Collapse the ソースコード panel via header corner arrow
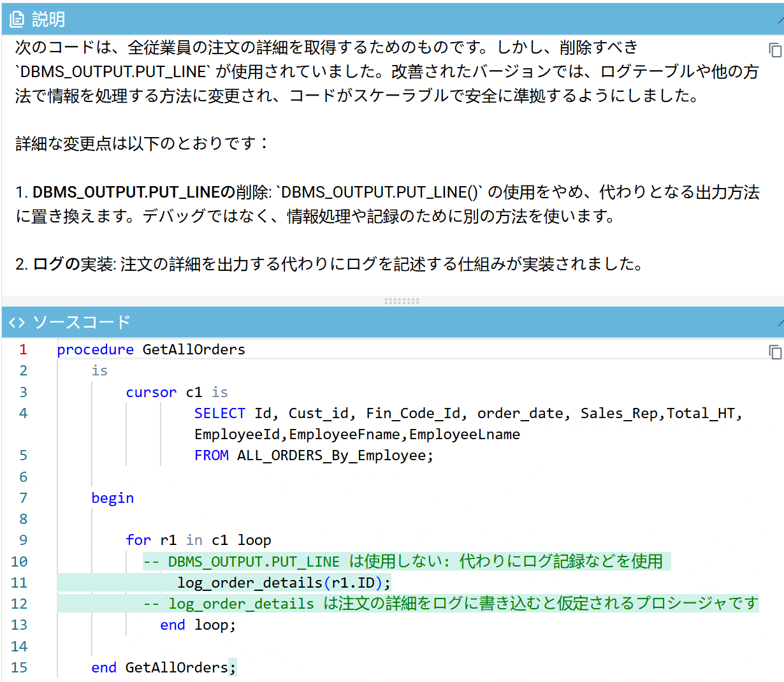Image resolution: width=784 pixels, height=682 pixels. [780, 323]
